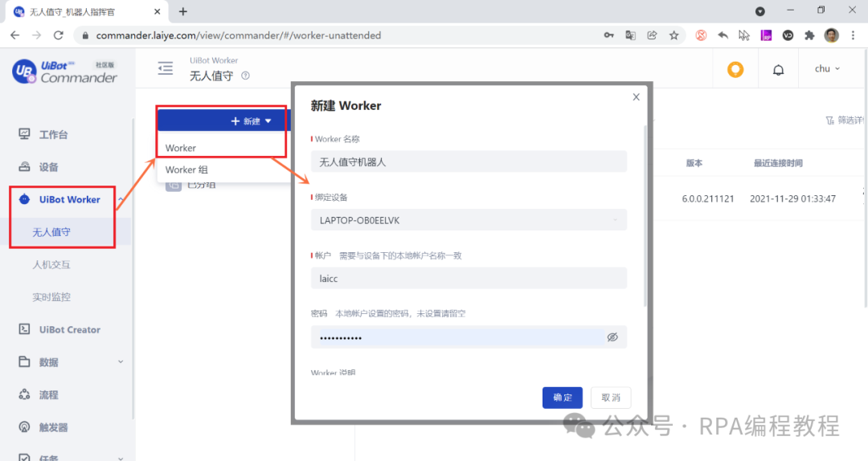Screen dimensions: 868x461
Task: Go back to previous page in browser
Action: [x=15, y=35]
